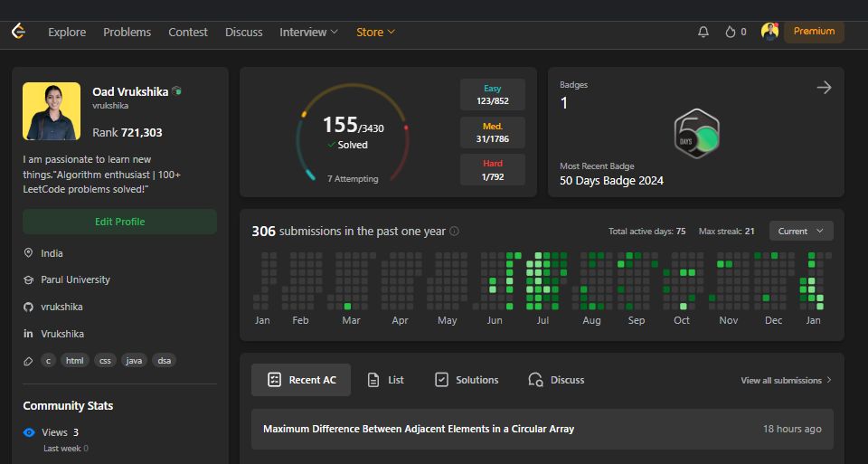Click the solved progress ring
This screenshot has width=868, height=464.
[353, 133]
